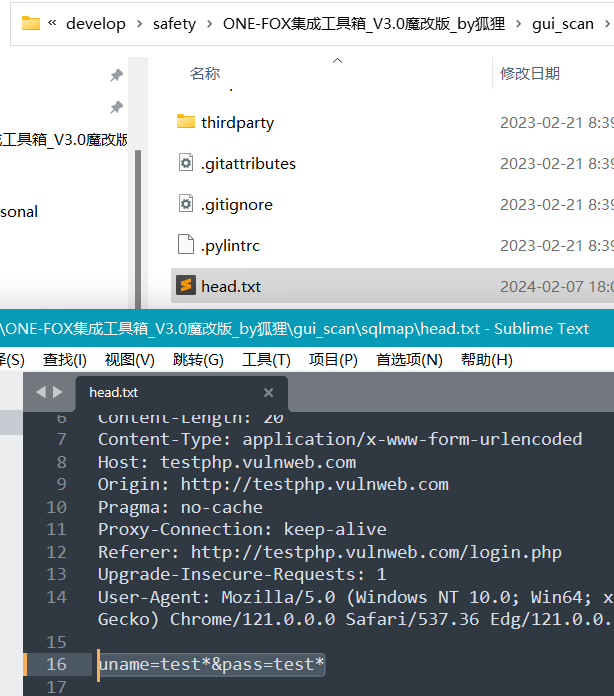614x696 pixels.
Task: Open the 查找(I) menu
Action: tap(65, 360)
